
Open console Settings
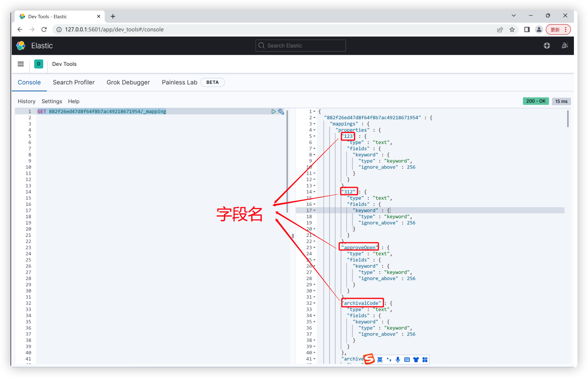tap(52, 101)
